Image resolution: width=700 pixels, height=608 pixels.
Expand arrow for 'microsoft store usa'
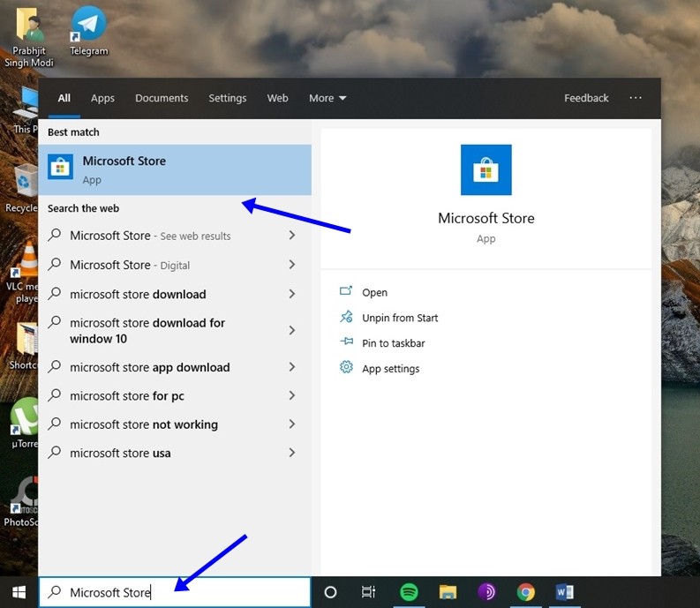coord(292,453)
